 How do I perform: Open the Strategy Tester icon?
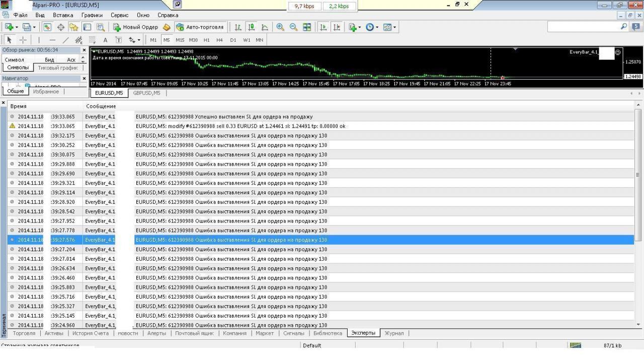point(100,27)
